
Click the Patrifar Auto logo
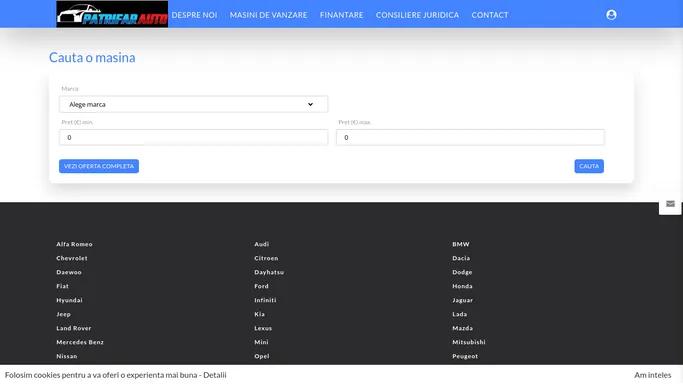[x=112, y=14]
